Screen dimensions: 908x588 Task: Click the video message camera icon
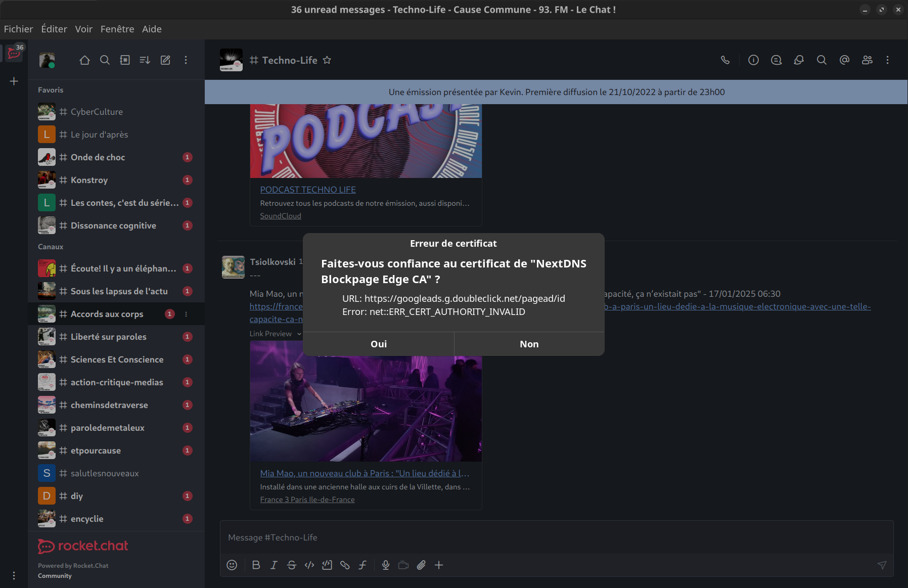(x=403, y=565)
